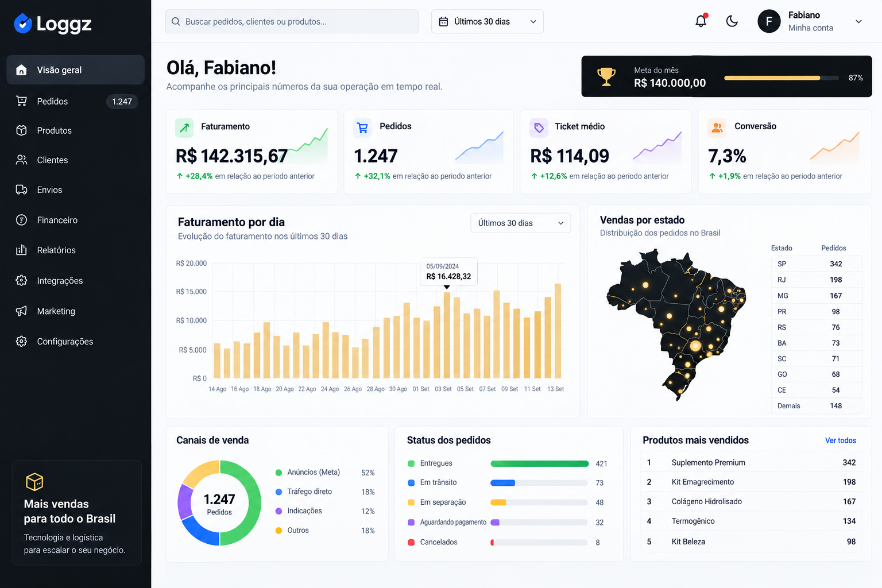The image size is (882, 588).
Task: Click the Em trânsito status row
Action: [506, 483]
